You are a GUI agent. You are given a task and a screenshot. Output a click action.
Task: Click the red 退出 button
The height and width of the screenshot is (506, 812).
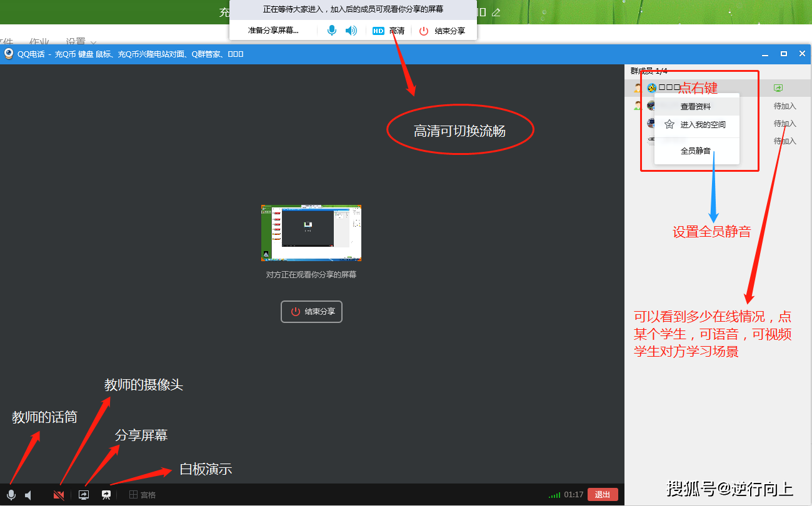[x=602, y=494]
